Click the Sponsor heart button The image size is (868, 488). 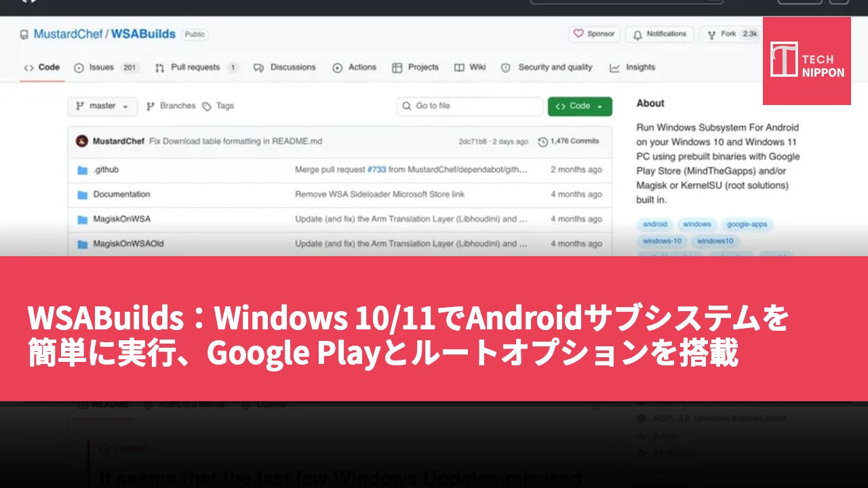(594, 34)
